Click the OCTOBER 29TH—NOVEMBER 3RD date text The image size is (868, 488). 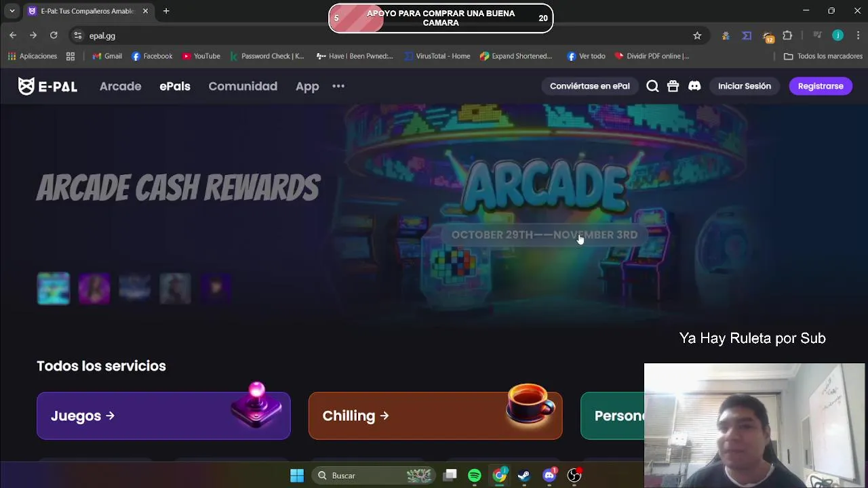click(545, 235)
